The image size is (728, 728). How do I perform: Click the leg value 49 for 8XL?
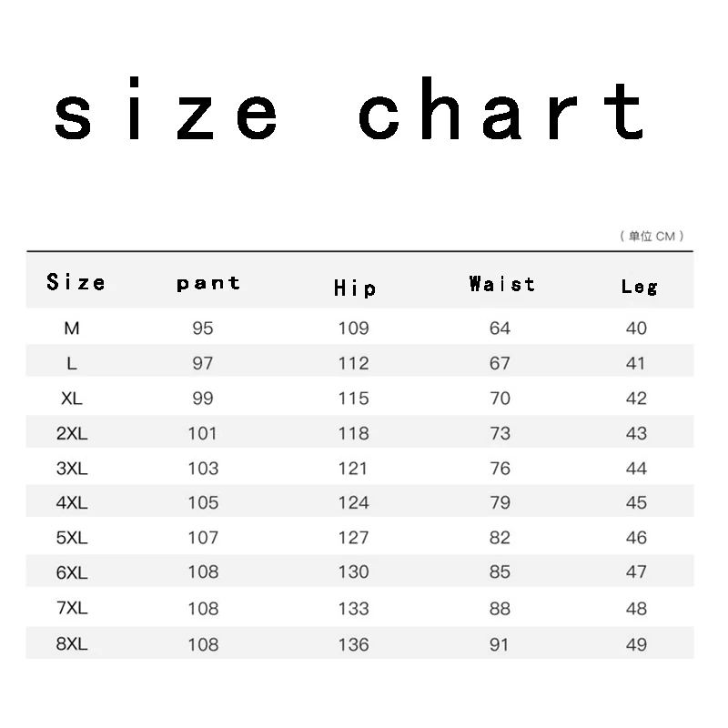click(636, 644)
